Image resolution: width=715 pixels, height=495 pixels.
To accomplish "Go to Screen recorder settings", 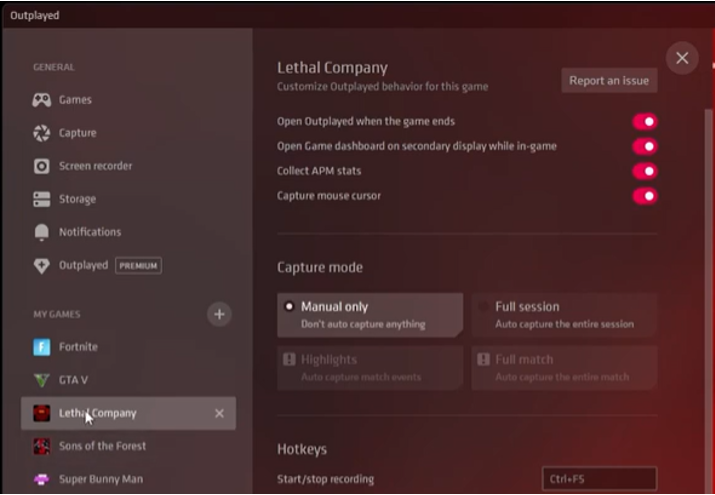I will 129,166.
